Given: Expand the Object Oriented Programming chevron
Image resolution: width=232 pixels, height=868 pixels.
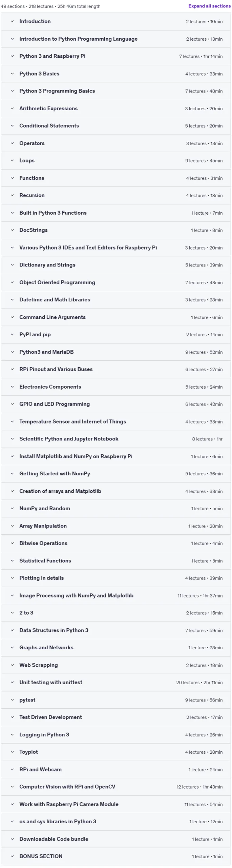Looking at the screenshot, I should pyautogui.click(x=12, y=282).
